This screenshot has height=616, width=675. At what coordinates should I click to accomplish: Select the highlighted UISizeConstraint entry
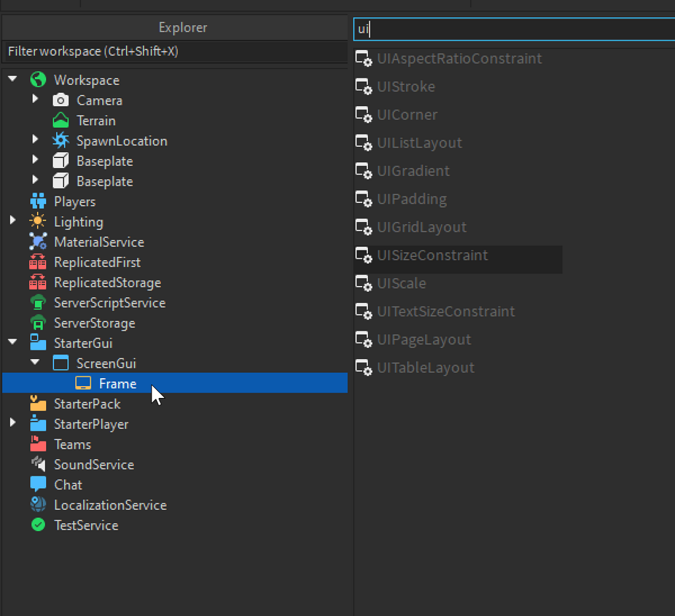(458, 260)
